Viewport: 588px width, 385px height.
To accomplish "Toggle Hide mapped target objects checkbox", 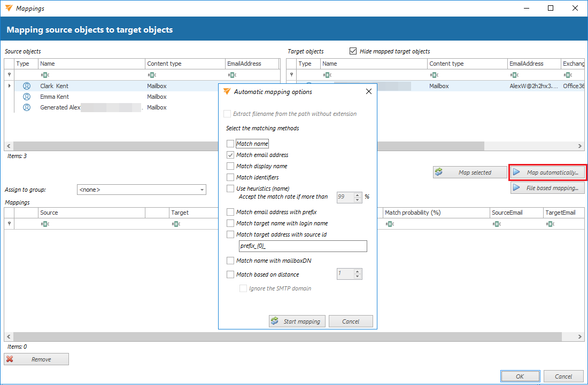I will click(353, 51).
